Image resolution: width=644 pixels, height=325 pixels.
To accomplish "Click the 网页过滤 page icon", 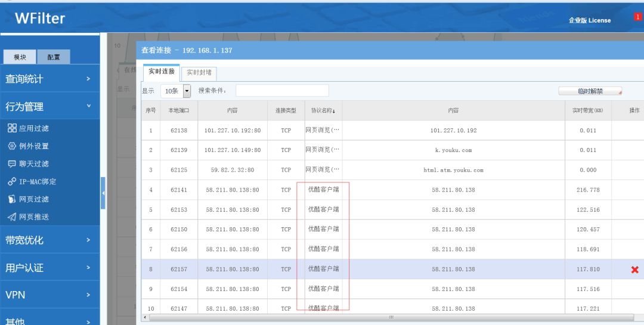I will (x=12, y=199).
